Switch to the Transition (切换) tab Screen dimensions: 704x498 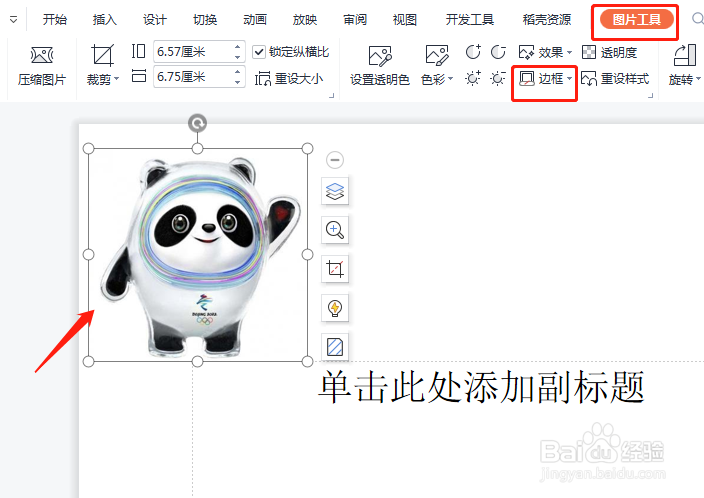[x=205, y=19]
